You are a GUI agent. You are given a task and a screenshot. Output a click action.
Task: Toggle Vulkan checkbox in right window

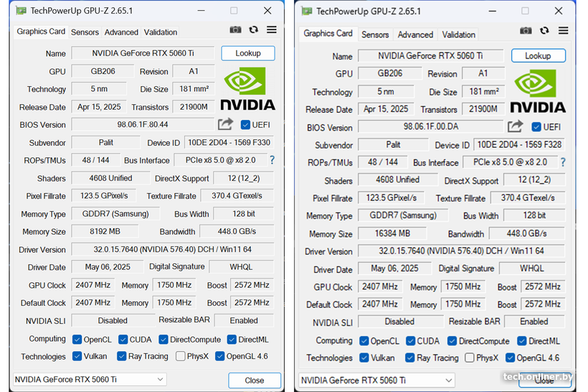tap(364, 358)
